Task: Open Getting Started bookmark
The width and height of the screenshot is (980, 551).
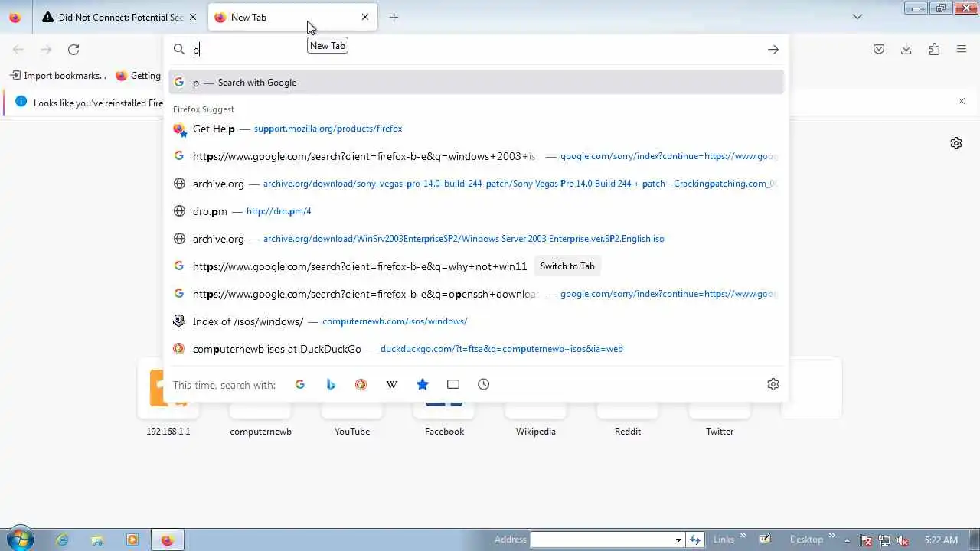Action: pos(139,76)
